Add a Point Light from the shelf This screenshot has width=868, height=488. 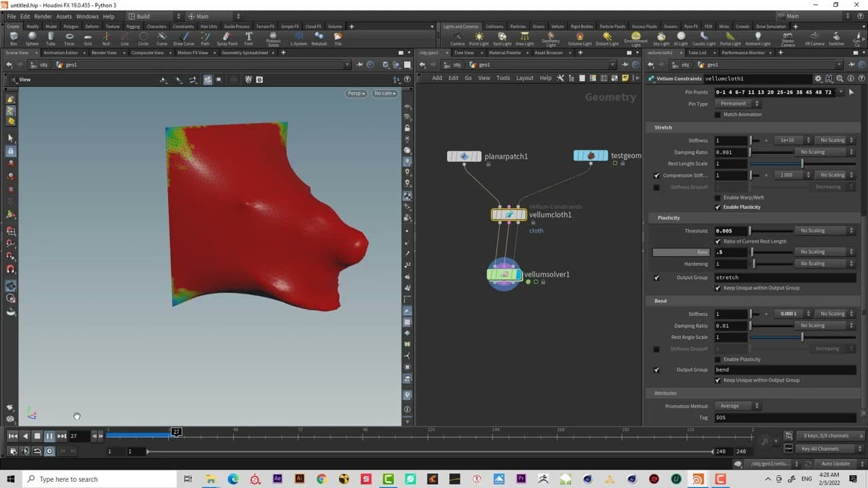point(479,39)
